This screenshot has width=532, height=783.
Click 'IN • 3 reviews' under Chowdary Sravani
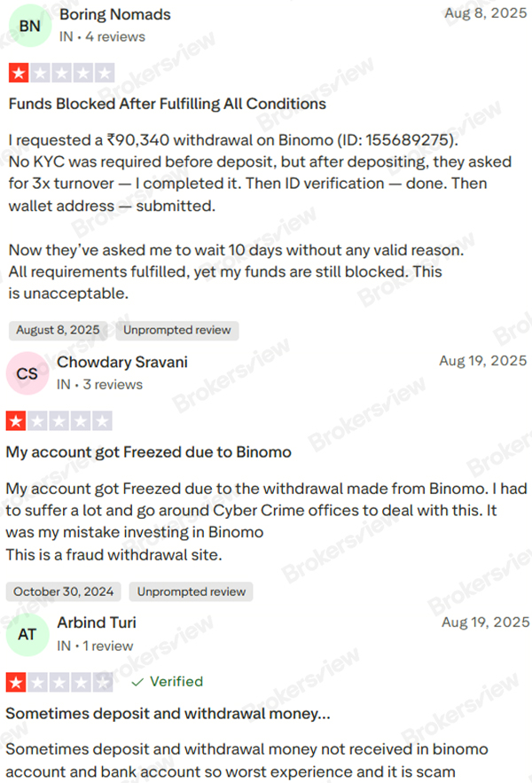pos(99,385)
